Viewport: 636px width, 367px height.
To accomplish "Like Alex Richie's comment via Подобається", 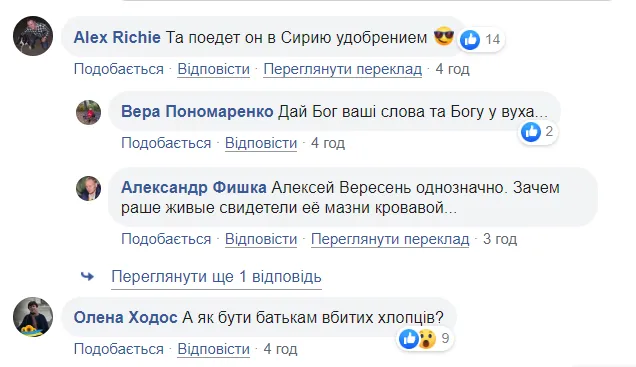I will coord(118,69).
